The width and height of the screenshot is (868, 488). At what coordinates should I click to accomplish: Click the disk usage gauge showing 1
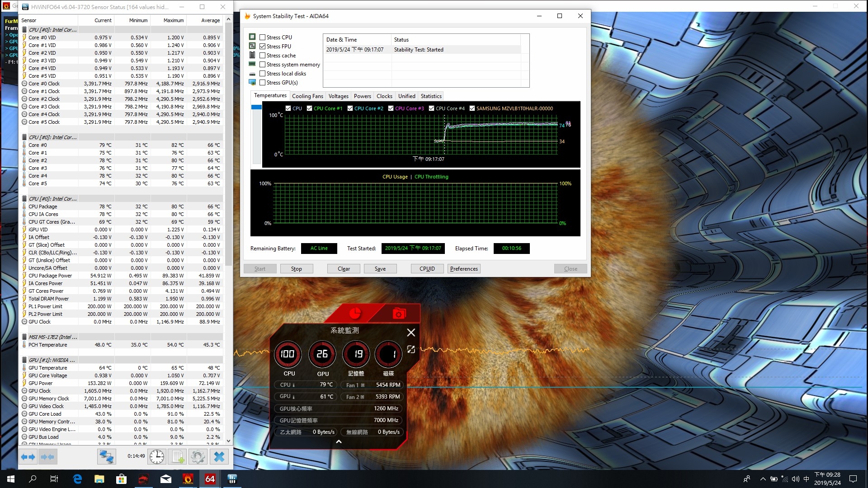388,354
